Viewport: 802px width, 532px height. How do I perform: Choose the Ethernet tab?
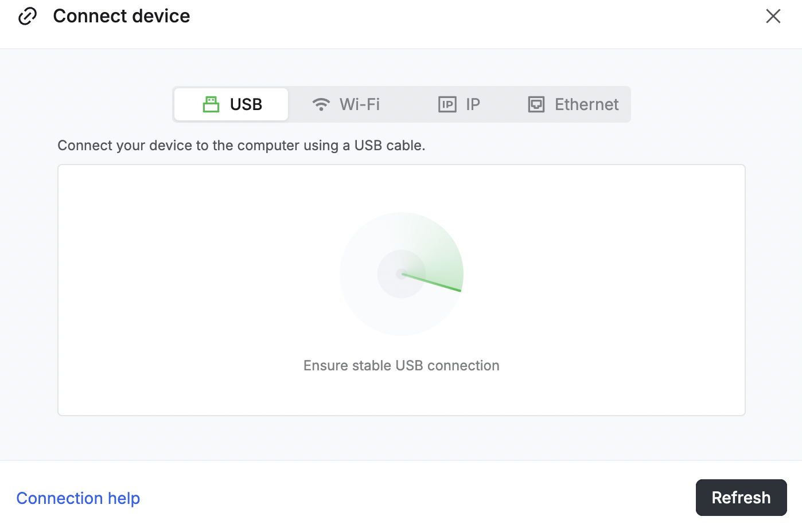pyautogui.click(x=586, y=104)
